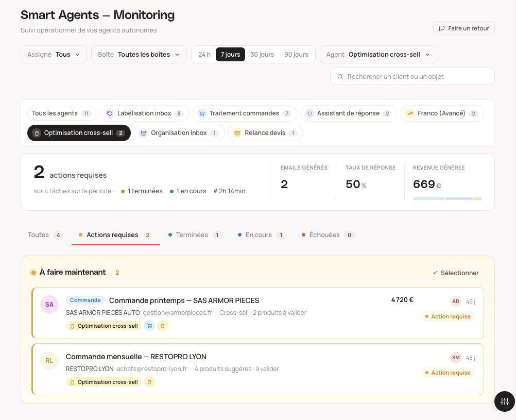Viewport: 516px width, 420px height.
Task: Click the 2h 14min average duration
Action: [229, 191]
